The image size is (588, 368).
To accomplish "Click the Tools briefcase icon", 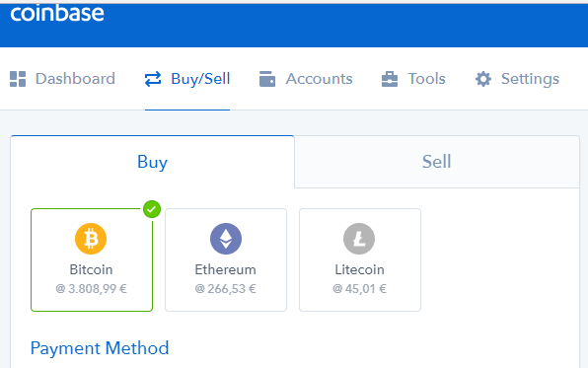I will tap(390, 79).
